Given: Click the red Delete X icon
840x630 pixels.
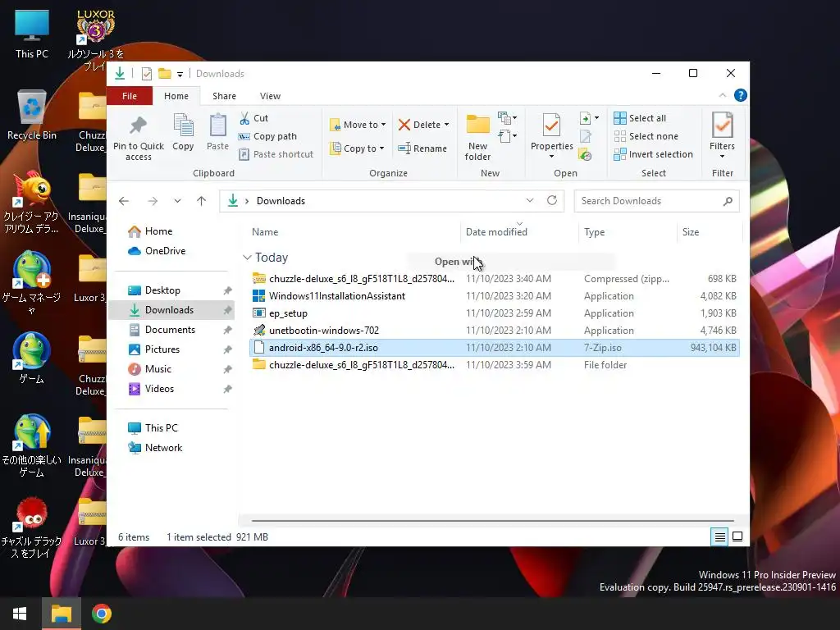Looking at the screenshot, I should tap(404, 125).
